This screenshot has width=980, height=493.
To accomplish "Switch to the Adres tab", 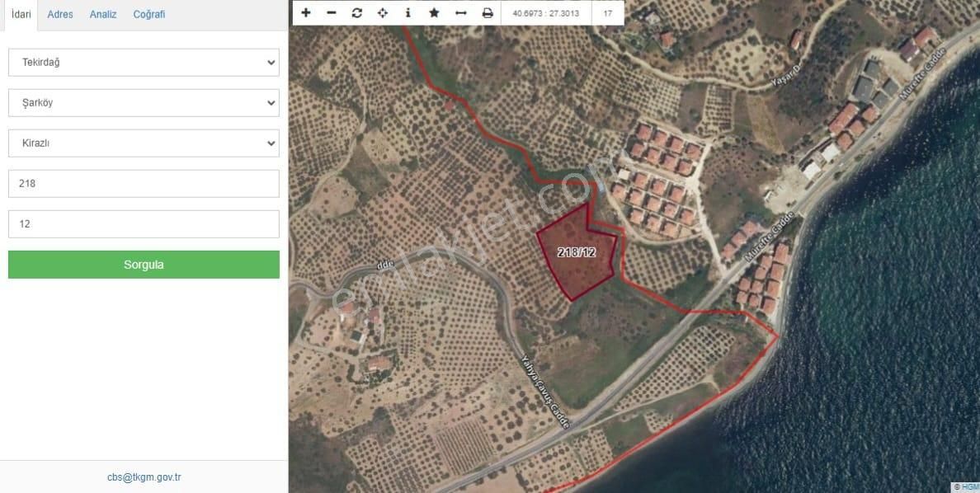I will [x=59, y=14].
